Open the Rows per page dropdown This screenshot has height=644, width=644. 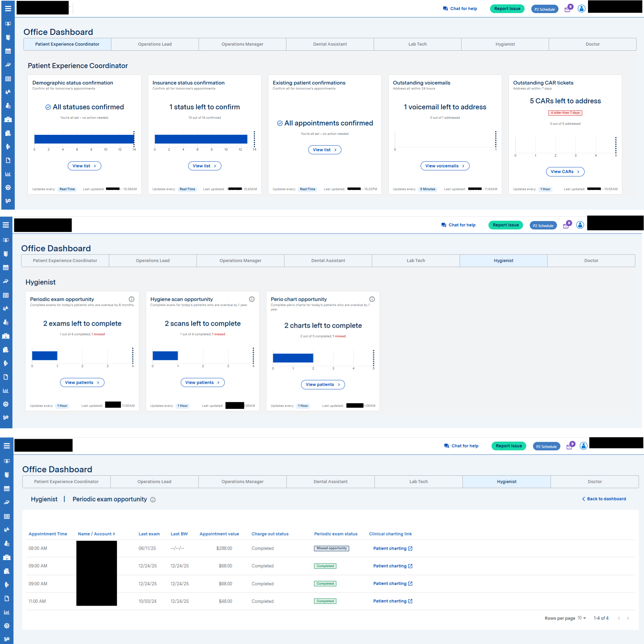tap(582, 618)
